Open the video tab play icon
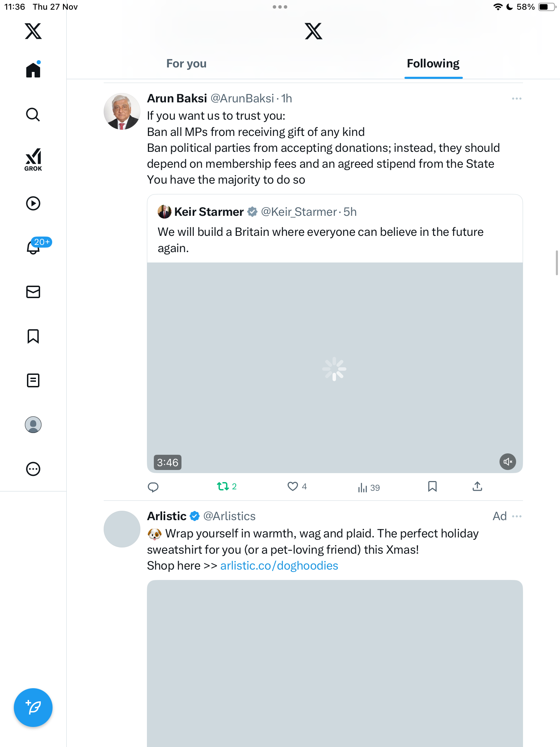Screen dimensions: 560x747 point(33,203)
